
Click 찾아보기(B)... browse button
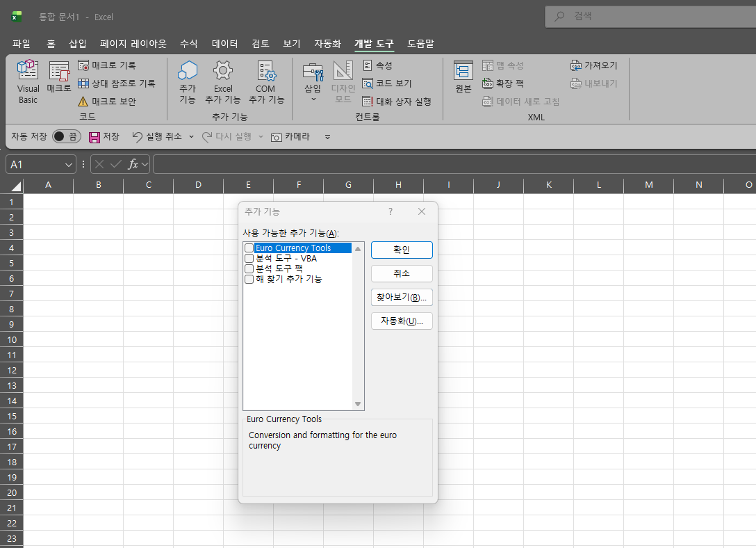coord(402,297)
